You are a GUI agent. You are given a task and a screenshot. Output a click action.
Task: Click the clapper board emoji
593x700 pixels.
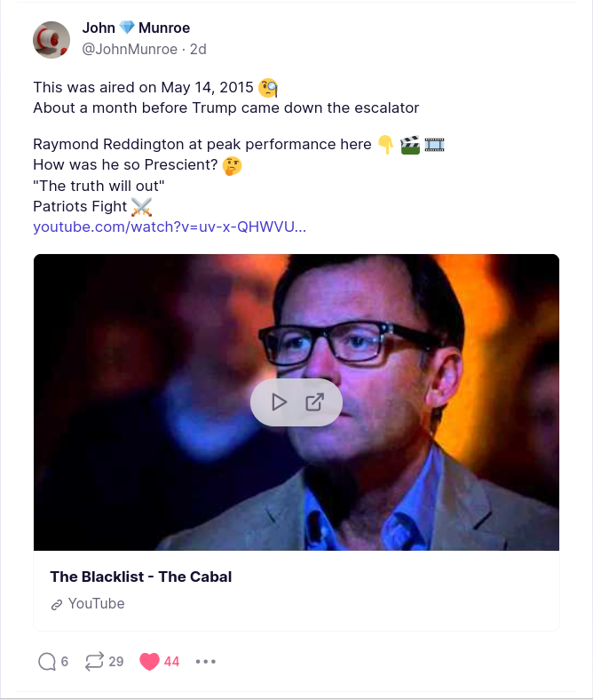(410, 144)
